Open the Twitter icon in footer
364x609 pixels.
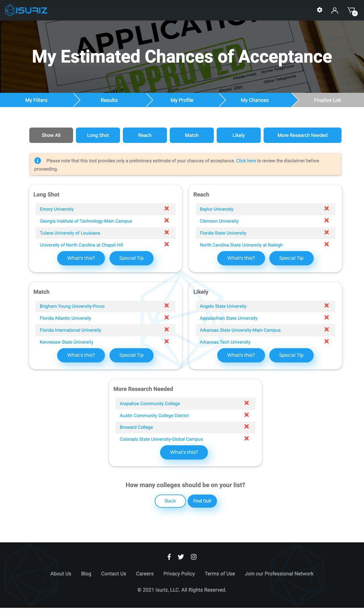point(181,557)
